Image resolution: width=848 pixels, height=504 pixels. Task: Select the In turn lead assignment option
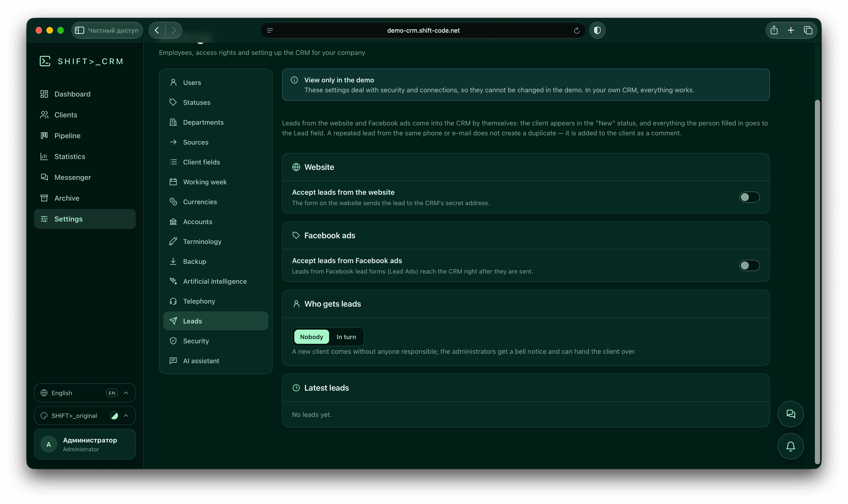click(346, 337)
